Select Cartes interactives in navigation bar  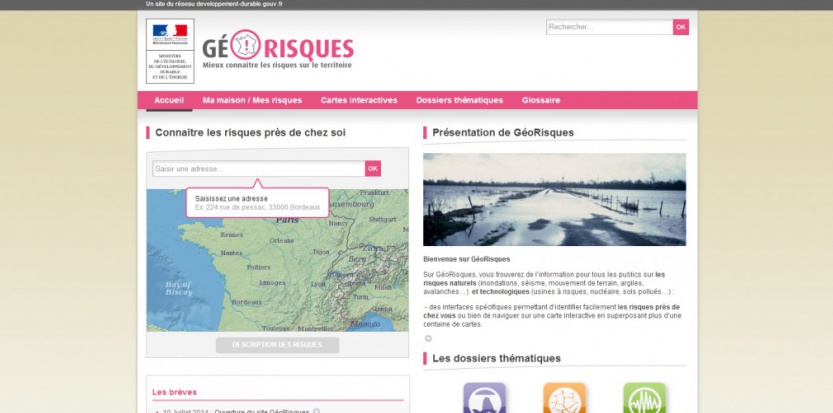[358, 100]
